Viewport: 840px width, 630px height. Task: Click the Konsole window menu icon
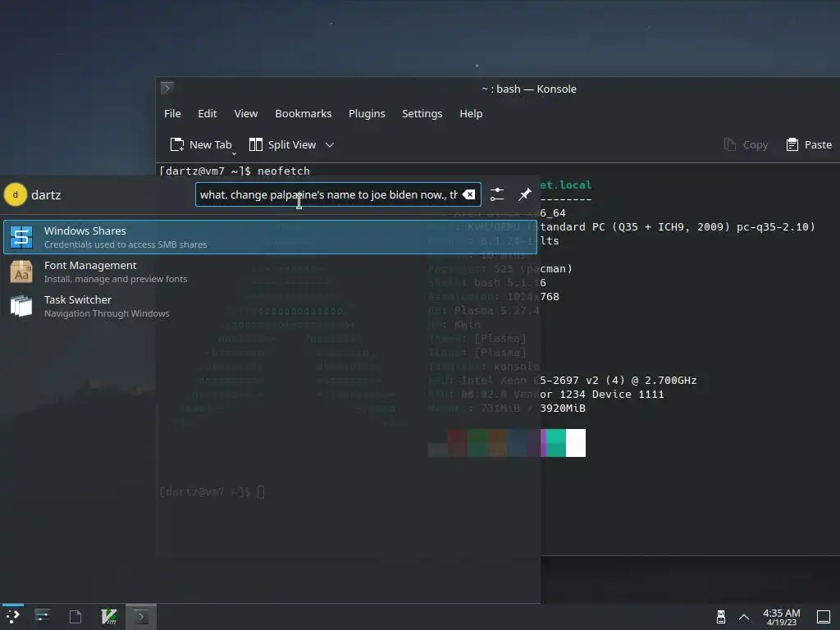pyautogui.click(x=167, y=88)
